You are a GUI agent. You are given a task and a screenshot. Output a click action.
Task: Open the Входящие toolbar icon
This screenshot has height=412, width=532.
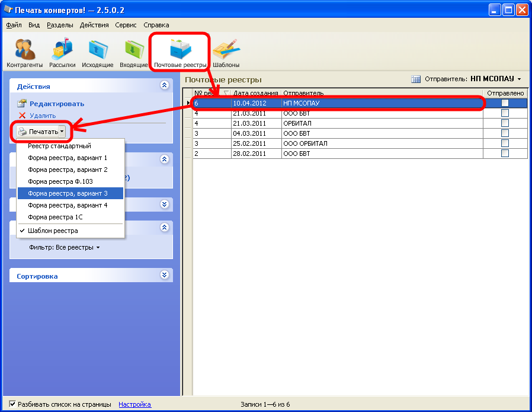(x=133, y=50)
